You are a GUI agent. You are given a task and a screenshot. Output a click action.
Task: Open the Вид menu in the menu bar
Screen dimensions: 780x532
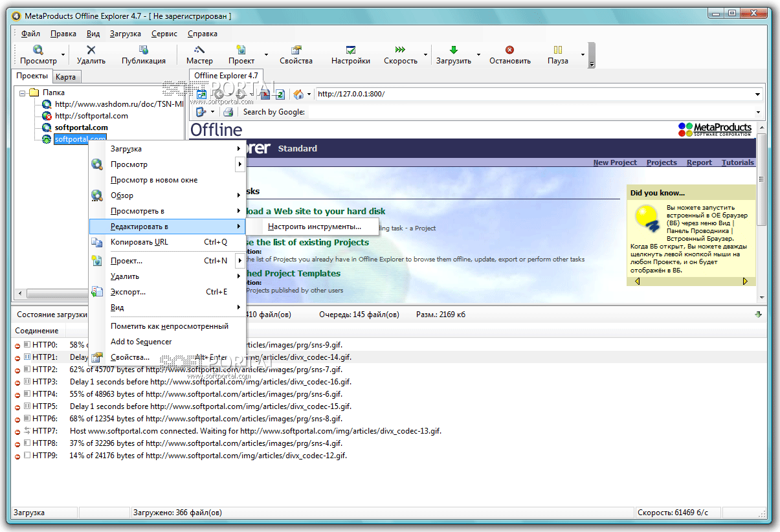click(x=93, y=34)
